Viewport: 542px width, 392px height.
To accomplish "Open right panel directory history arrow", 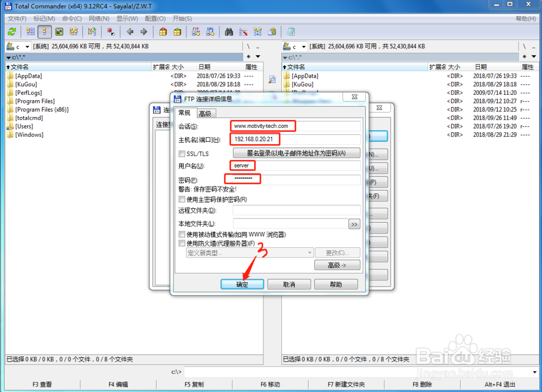I will click(x=534, y=56).
